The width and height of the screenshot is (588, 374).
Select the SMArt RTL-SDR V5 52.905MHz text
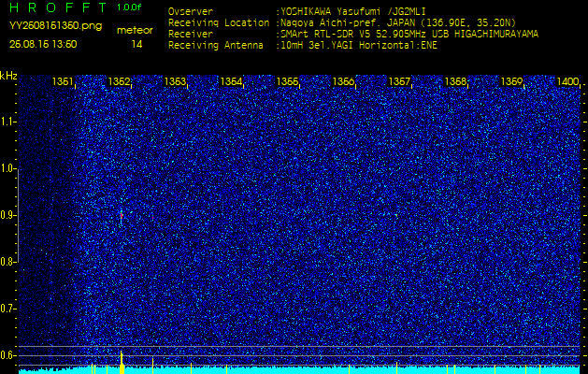coord(354,35)
